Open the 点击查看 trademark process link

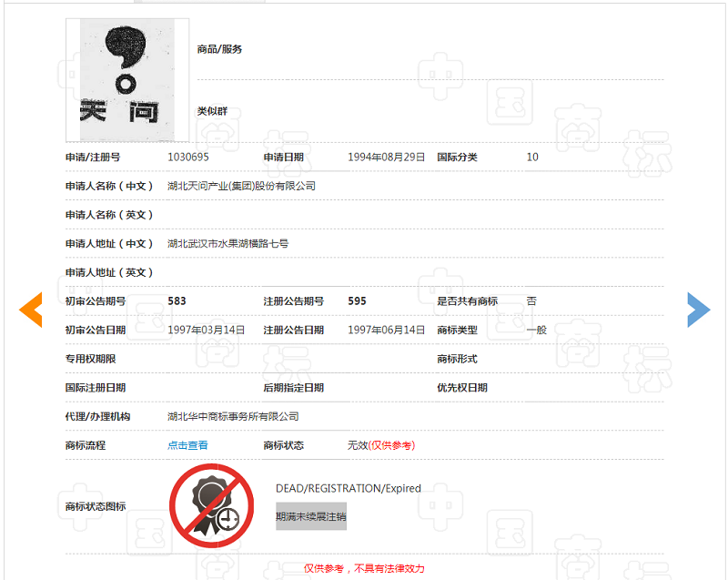(x=187, y=445)
